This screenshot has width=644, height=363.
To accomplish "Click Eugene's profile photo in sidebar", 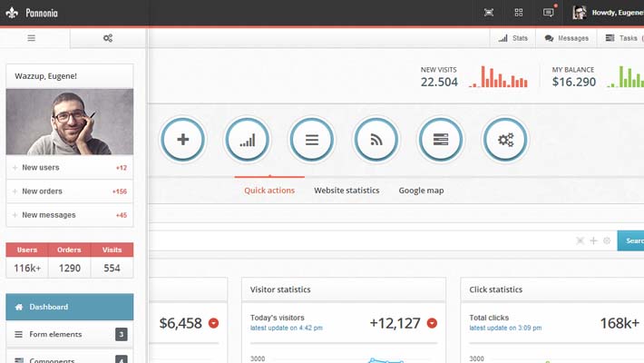I will click(70, 122).
